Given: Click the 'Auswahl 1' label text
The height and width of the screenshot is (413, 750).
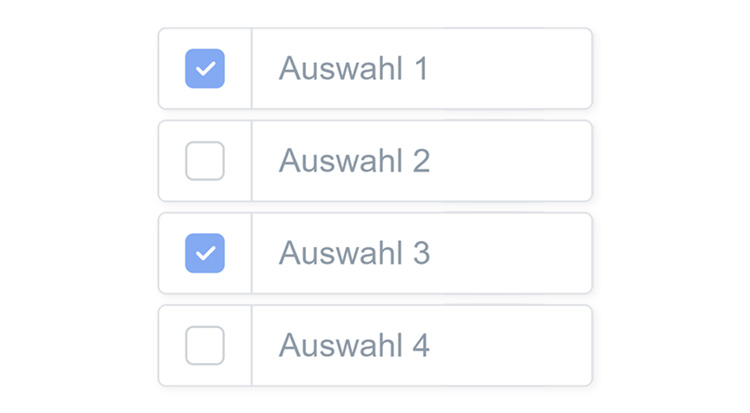Looking at the screenshot, I should pyautogui.click(x=353, y=69).
